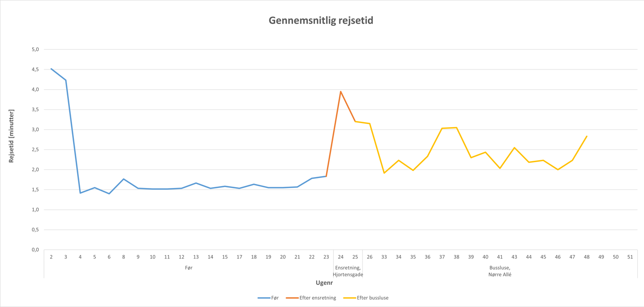644x307 pixels.
Task: Click the orange Efter ensretning legend marker
Action: [292, 298]
